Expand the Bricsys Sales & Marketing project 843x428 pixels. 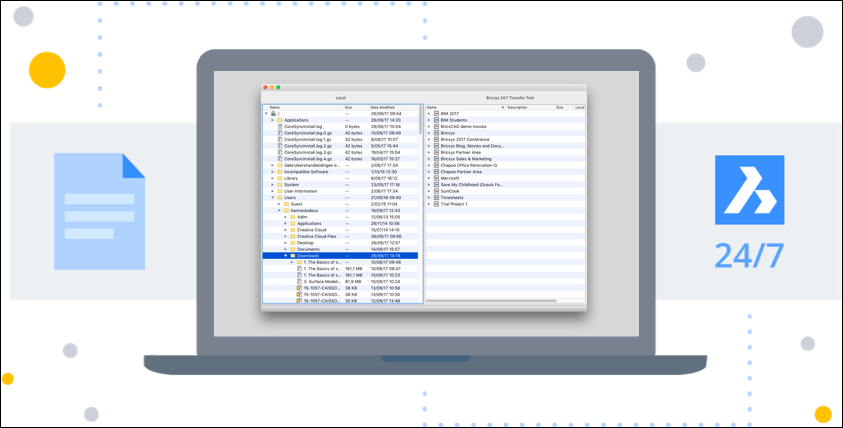429,159
